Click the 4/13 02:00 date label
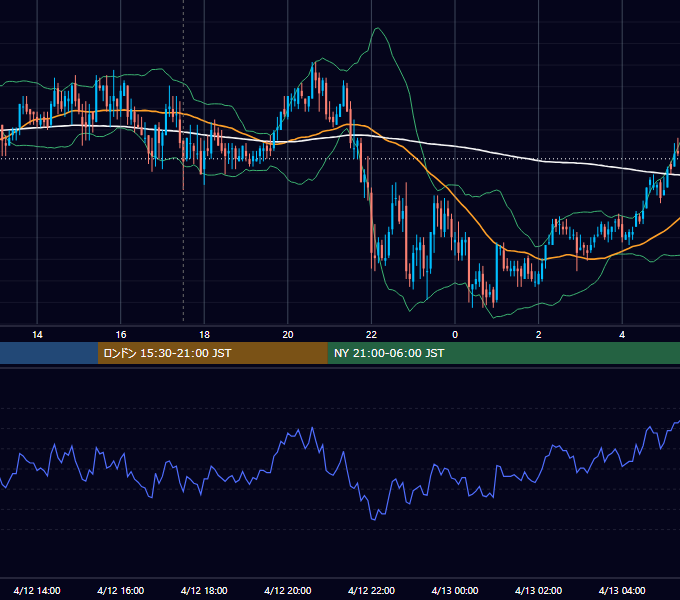680x600 pixels. (x=538, y=590)
